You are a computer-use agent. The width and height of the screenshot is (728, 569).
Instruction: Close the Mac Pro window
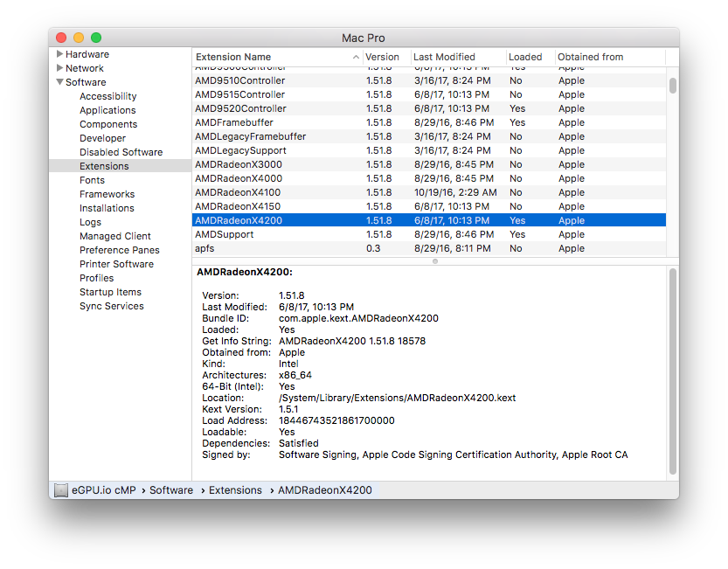click(61, 38)
